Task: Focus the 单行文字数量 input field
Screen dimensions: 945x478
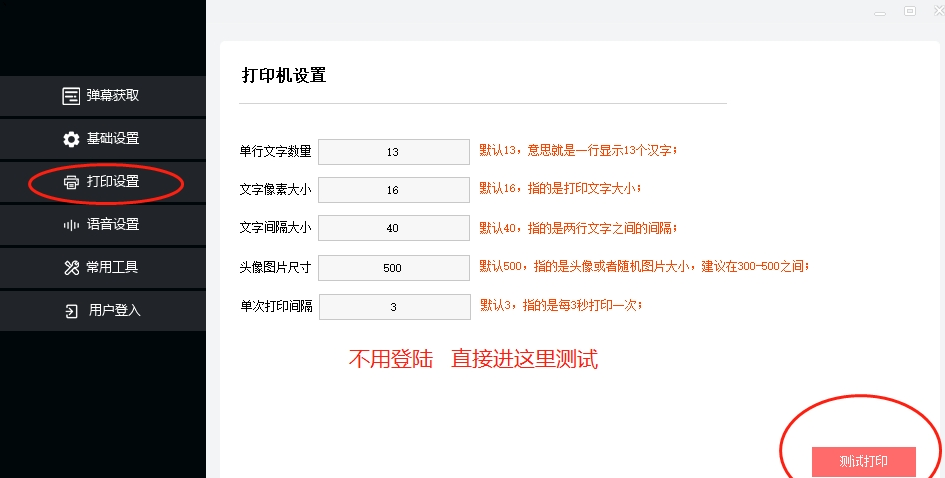Action: pyautogui.click(x=393, y=152)
